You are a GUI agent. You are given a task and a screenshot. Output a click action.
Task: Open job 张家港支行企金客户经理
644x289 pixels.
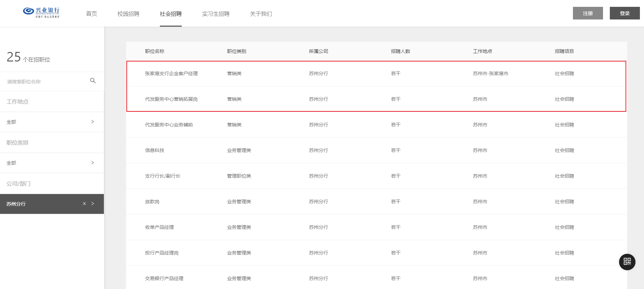pyautogui.click(x=171, y=73)
